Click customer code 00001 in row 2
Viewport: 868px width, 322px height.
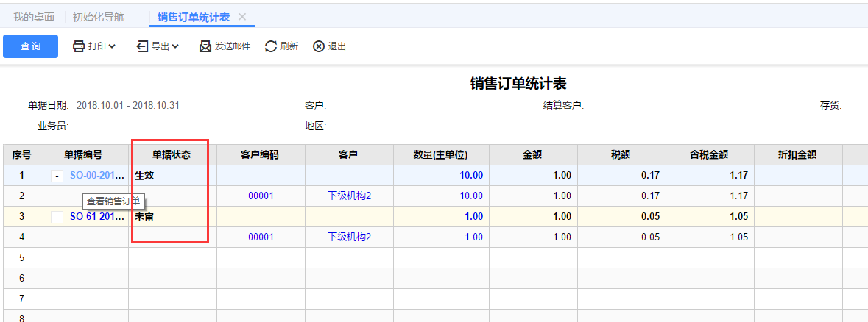(261, 196)
